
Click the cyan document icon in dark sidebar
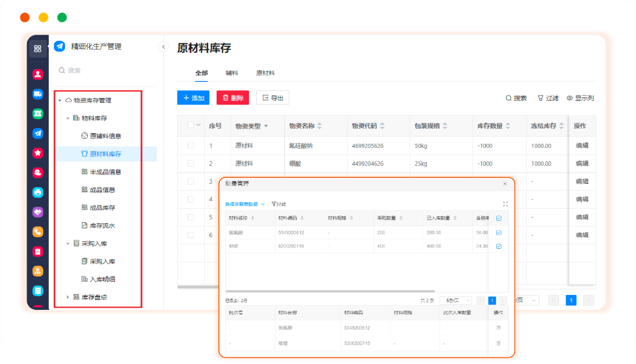tap(38, 291)
